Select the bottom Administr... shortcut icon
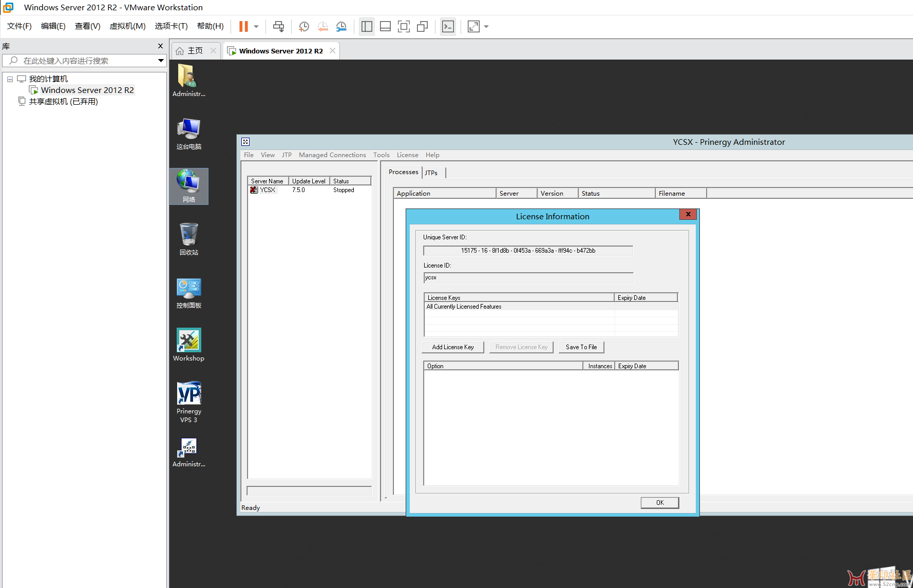The width and height of the screenshot is (913, 588). click(188, 452)
